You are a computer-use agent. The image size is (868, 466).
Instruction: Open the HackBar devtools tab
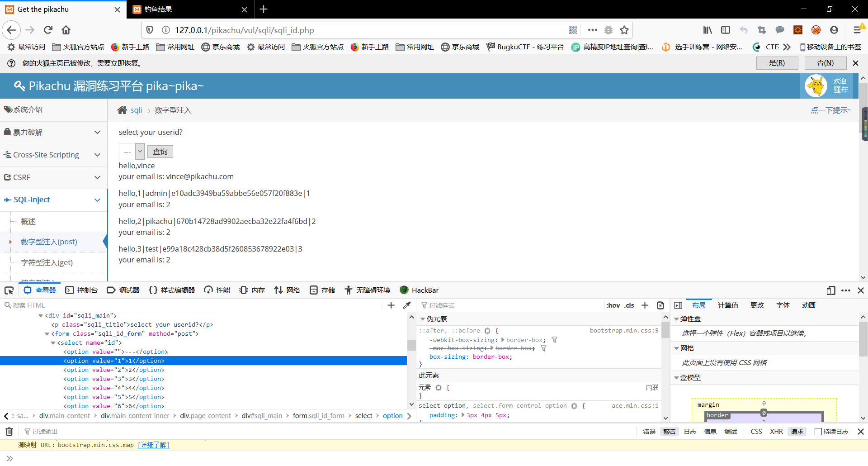[419, 290]
